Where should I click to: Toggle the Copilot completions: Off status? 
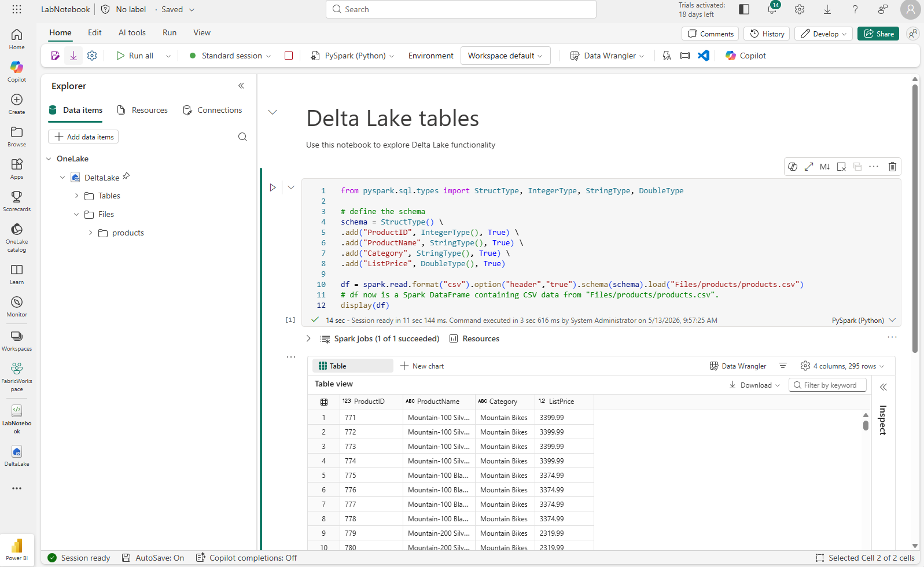[x=246, y=558]
